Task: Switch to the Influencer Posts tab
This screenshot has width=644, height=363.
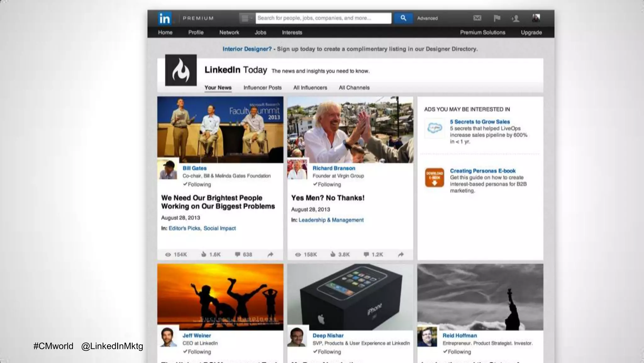Action: pyautogui.click(x=262, y=88)
